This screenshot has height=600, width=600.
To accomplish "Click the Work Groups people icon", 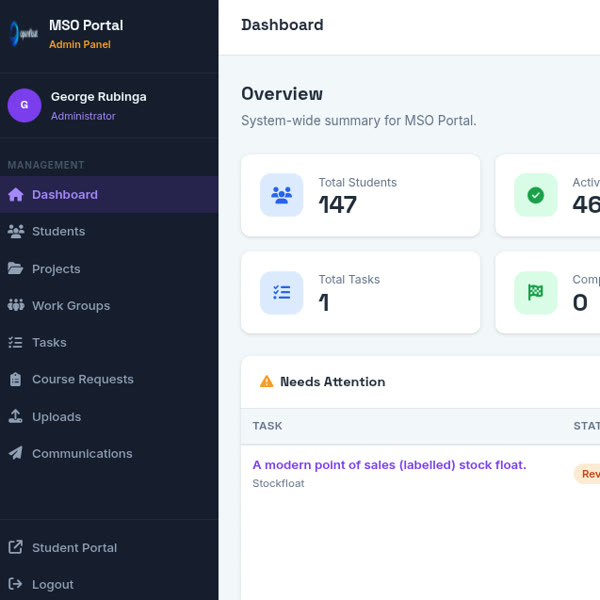I will coord(16,305).
